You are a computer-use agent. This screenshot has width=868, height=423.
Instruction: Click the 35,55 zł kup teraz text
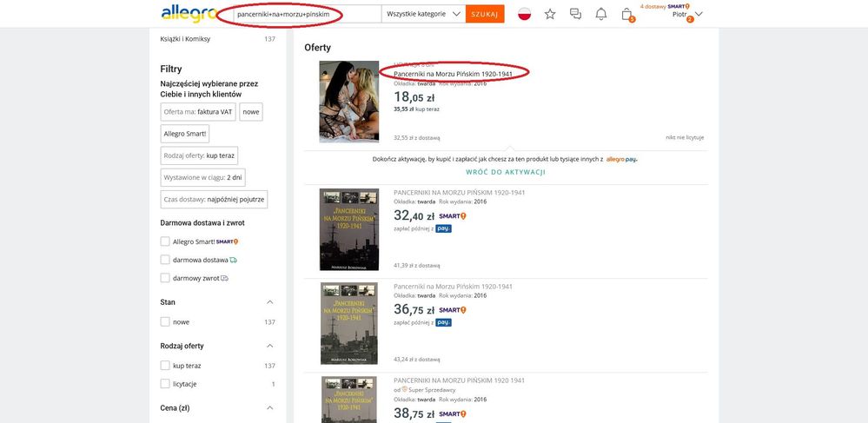(x=416, y=109)
